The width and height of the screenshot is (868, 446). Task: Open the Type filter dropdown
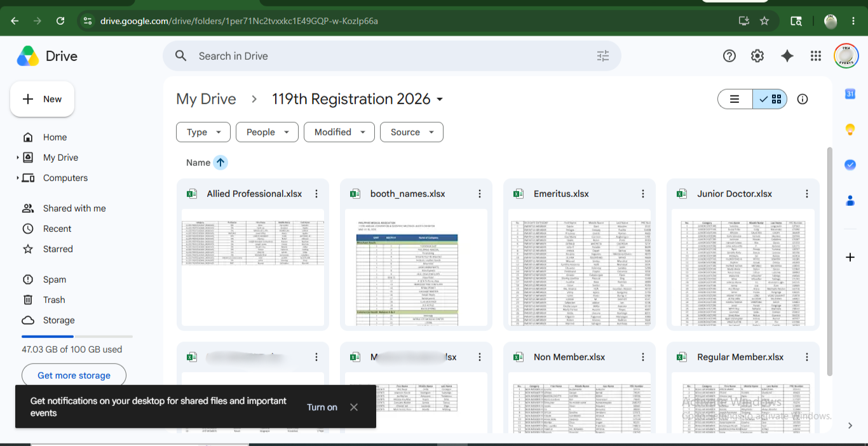click(203, 132)
